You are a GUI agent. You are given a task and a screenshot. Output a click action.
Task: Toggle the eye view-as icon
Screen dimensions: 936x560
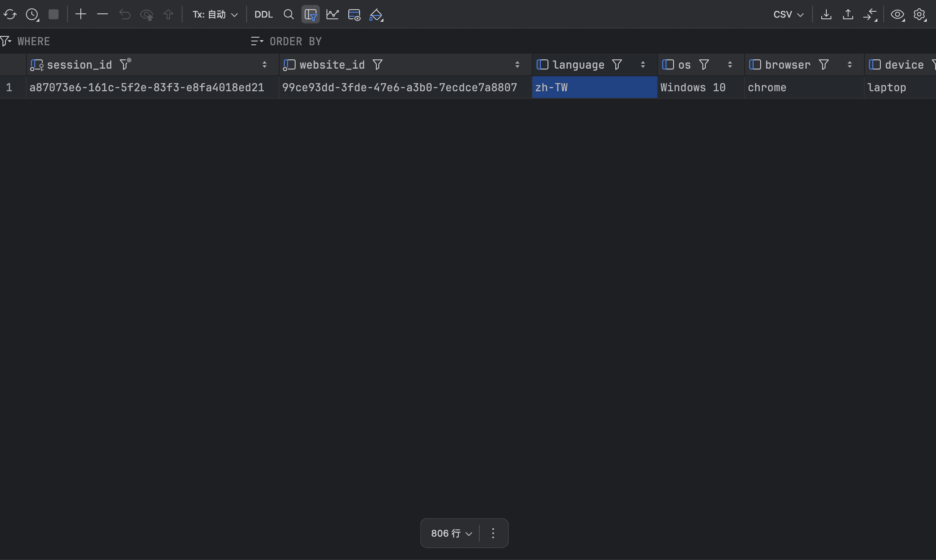tap(897, 15)
